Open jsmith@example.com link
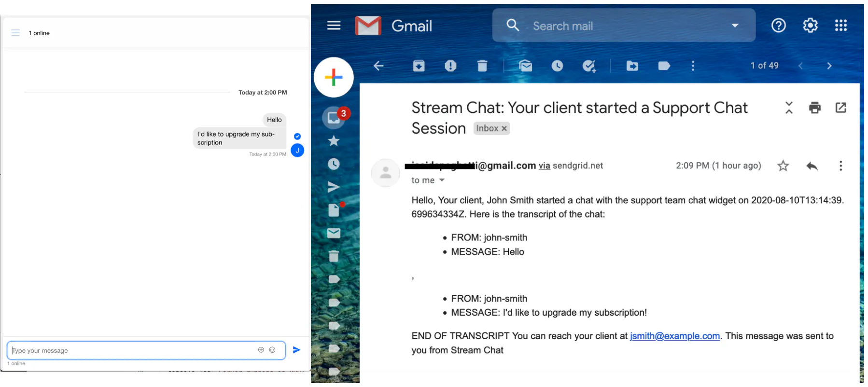Image resolution: width=868 pixels, height=387 pixels. (x=675, y=336)
